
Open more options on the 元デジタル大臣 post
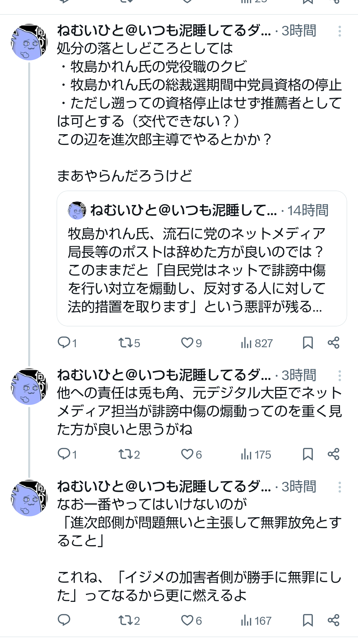[340, 376]
